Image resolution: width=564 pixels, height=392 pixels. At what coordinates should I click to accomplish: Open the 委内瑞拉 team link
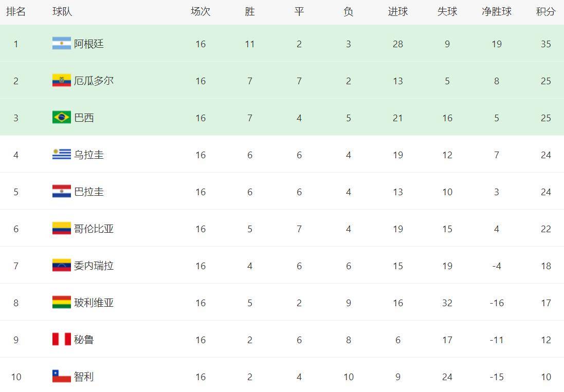[94, 266]
